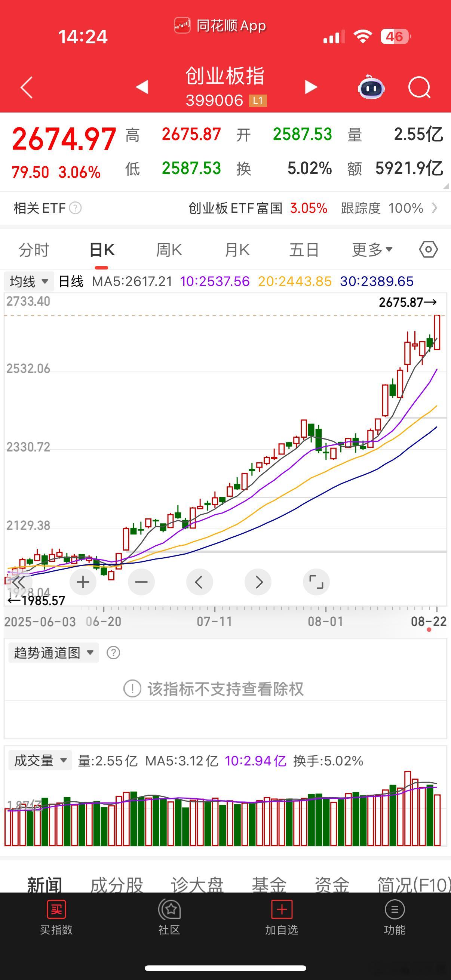
Task: Switch to 月K tab
Action: [x=237, y=250]
